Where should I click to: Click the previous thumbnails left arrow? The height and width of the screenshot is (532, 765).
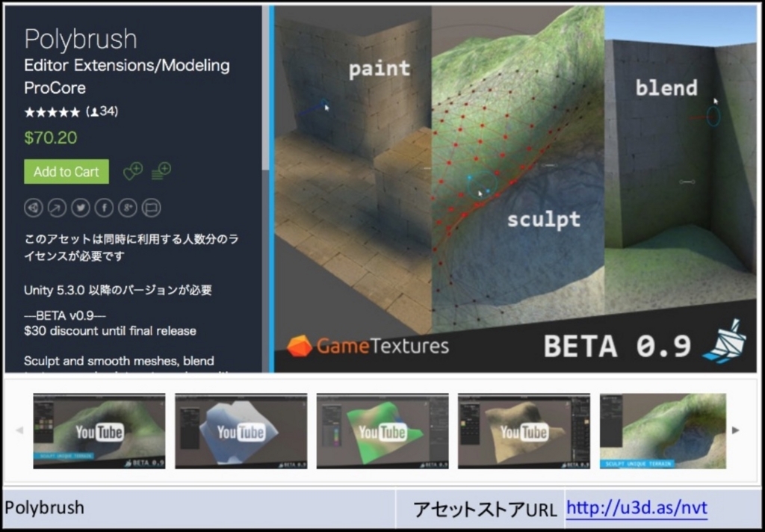pos(19,430)
